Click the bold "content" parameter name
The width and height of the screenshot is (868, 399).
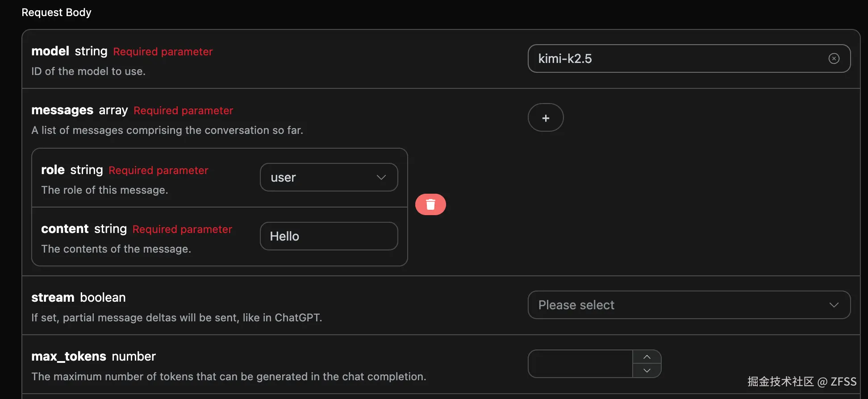coord(65,229)
